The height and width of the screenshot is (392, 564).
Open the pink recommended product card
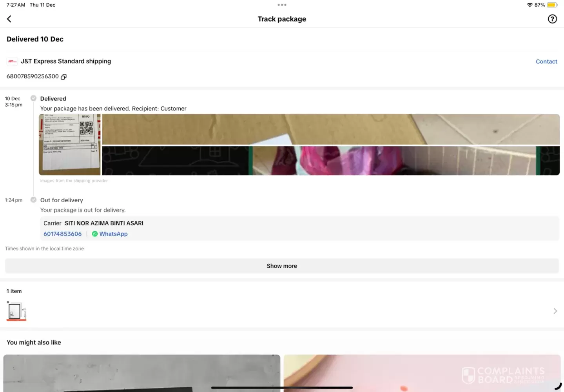(422, 373)
